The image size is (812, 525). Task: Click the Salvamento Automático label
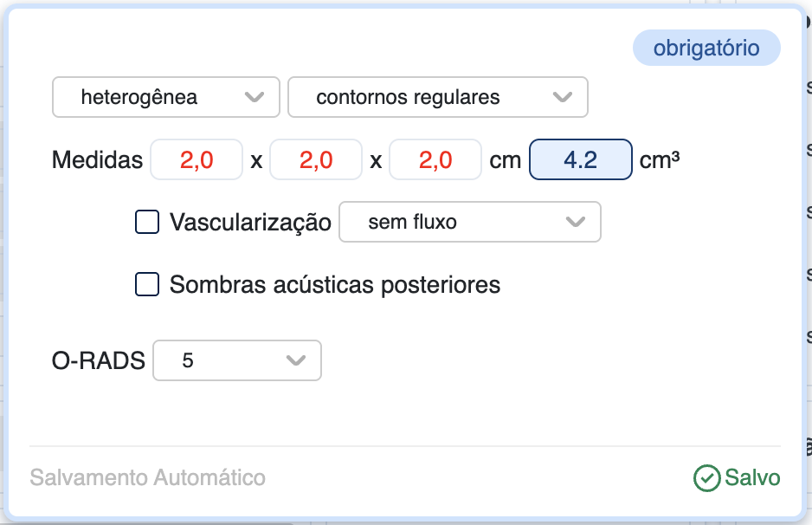pyautogui.click(x=148, y=477)
